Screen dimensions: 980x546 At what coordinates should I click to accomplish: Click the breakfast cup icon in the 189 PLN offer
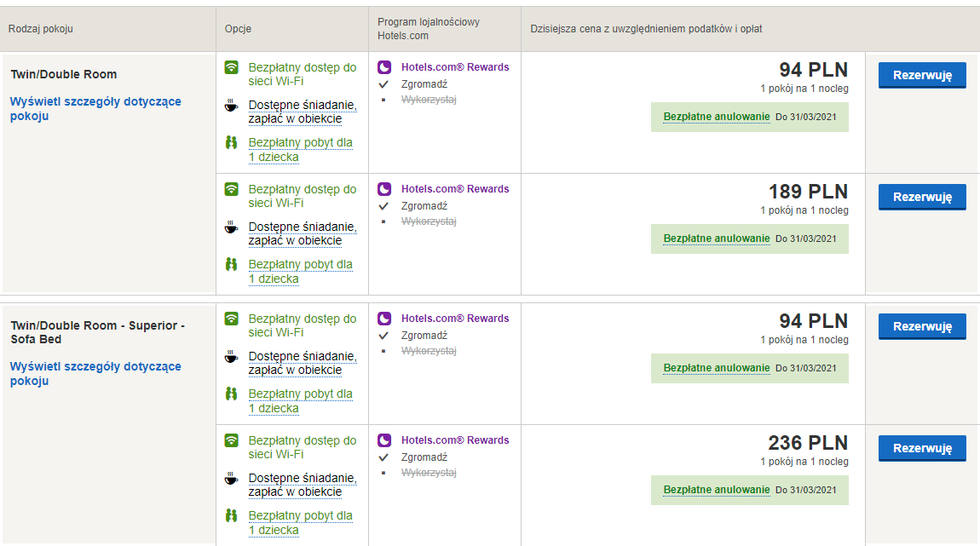231,227
